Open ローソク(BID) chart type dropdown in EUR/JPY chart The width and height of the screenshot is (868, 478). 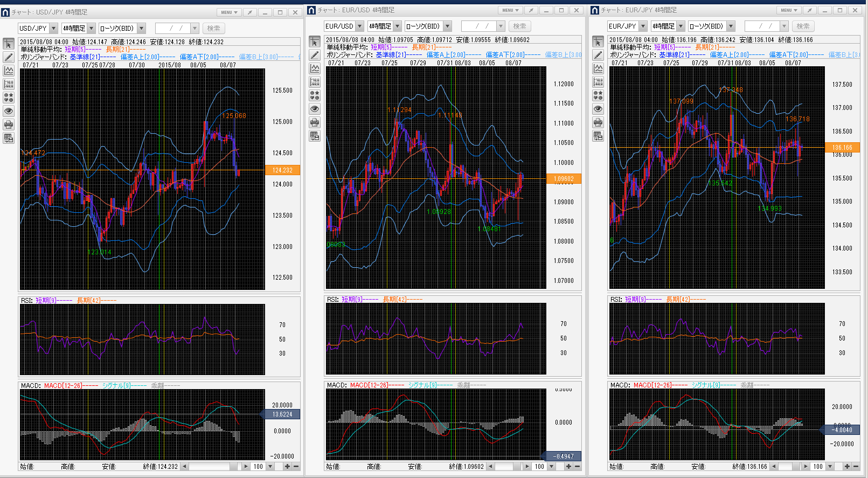click(x=731, y=26)
